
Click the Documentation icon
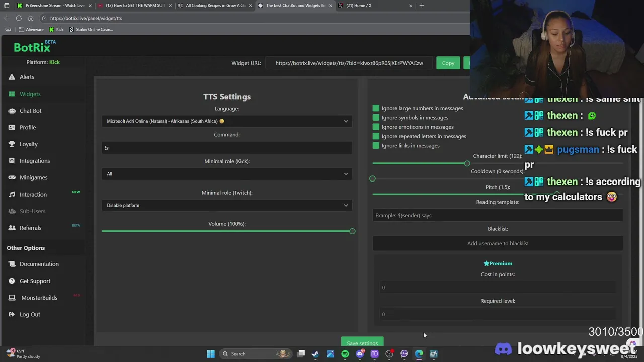[x=12, y=264]
